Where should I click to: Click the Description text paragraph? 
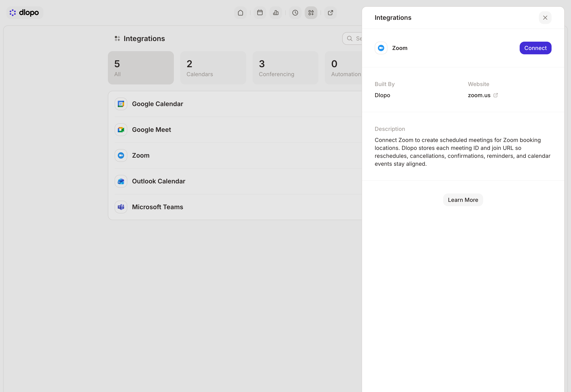click(463, 152)
